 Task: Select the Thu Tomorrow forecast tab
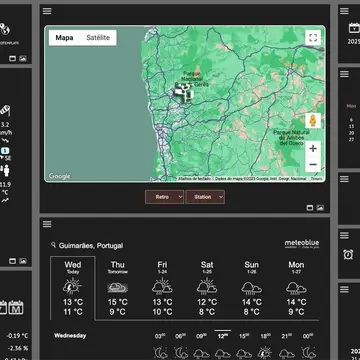tap(117, 288)
